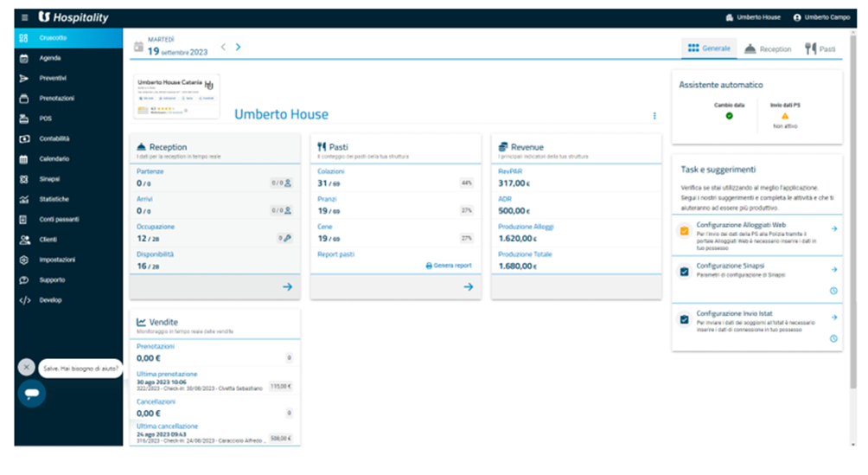The image size is (868, 475).
Task: Click the Revenue coins icon
Action: pos(502,147)
